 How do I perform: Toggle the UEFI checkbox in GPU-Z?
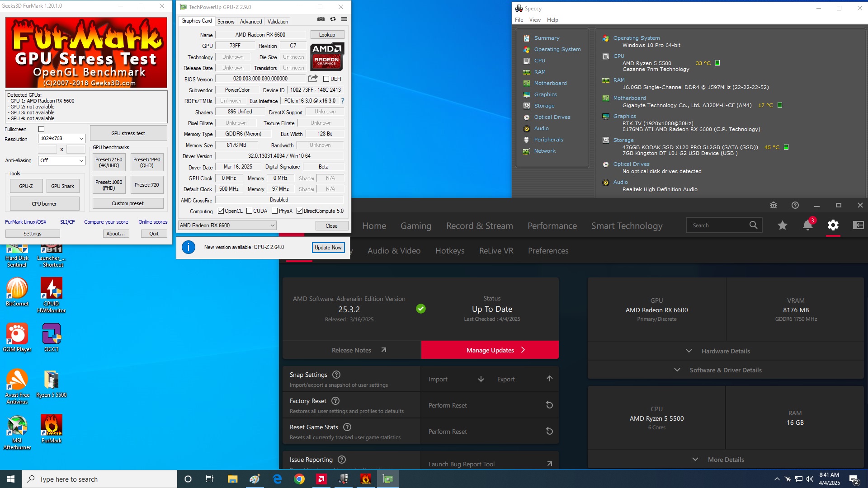(x=326, y=79)
